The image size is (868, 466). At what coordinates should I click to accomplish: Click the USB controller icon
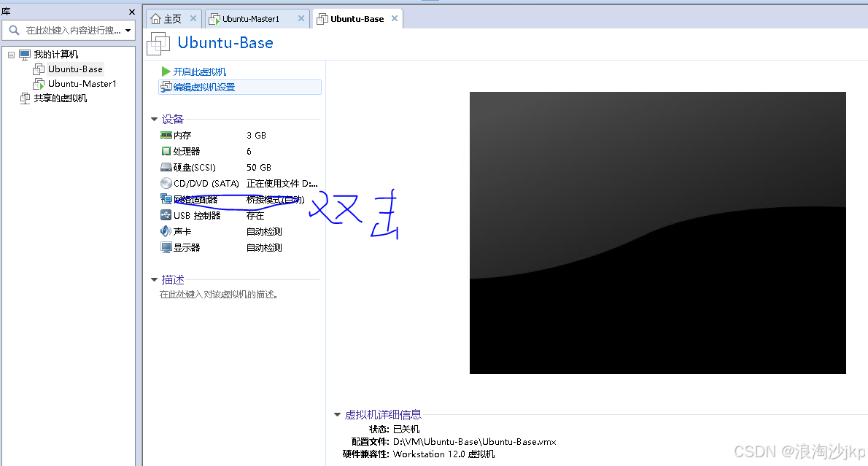(166, 214)
